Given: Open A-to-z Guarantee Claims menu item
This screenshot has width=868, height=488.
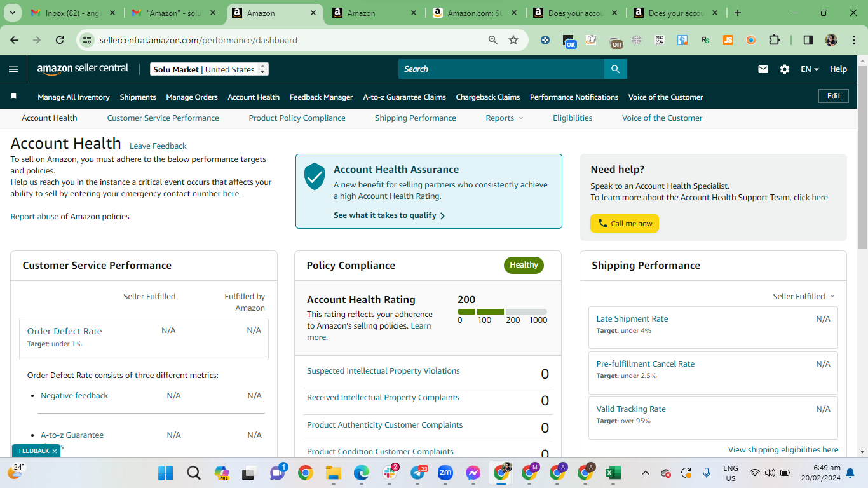Looking at the screenshot, I should coord(405,97).
